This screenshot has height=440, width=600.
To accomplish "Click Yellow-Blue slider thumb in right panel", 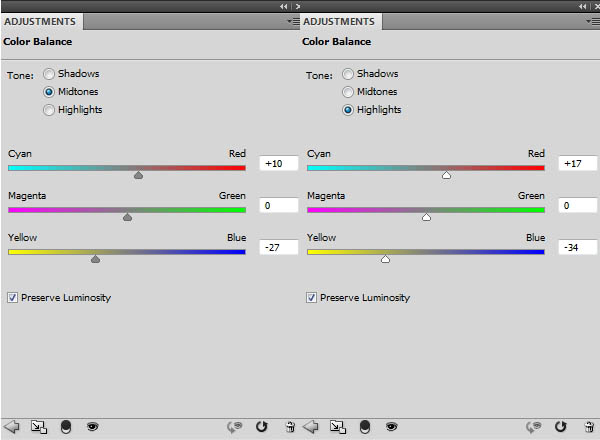I will pyautogui.click(x=385, y=259).
